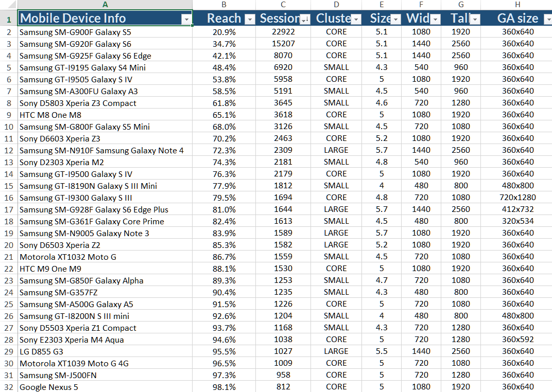This screenshot has width=552, height=392.
Task: Open the Size column filter dropdown
Action: pos(395,20)
